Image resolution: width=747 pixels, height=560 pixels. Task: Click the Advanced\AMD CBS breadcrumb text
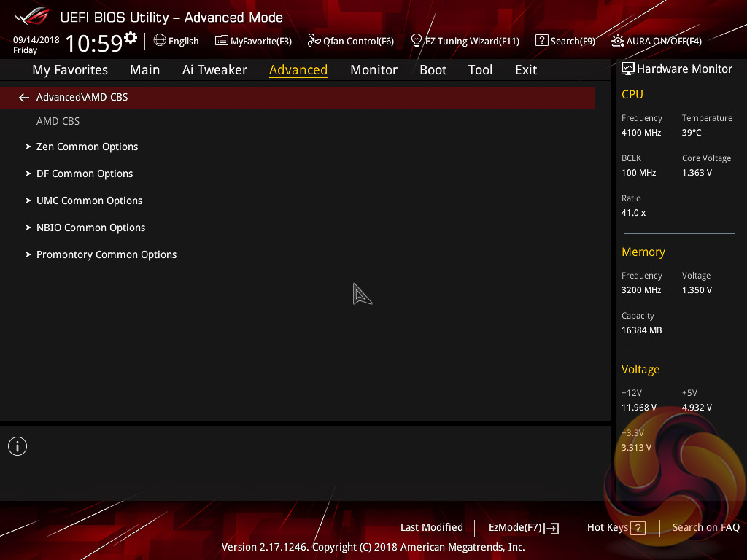[82, 97]
